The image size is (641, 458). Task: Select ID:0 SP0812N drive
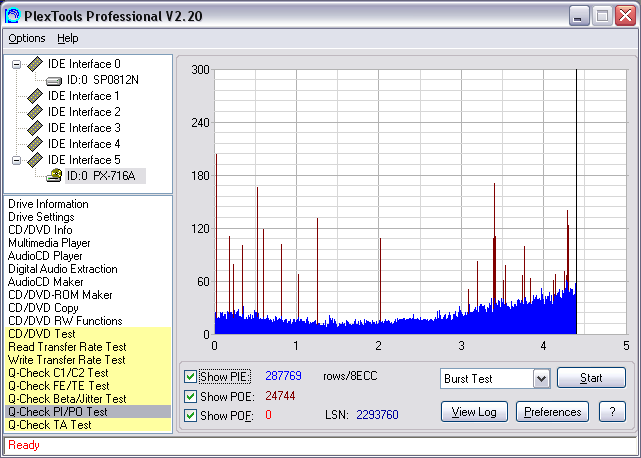(103, 80)
